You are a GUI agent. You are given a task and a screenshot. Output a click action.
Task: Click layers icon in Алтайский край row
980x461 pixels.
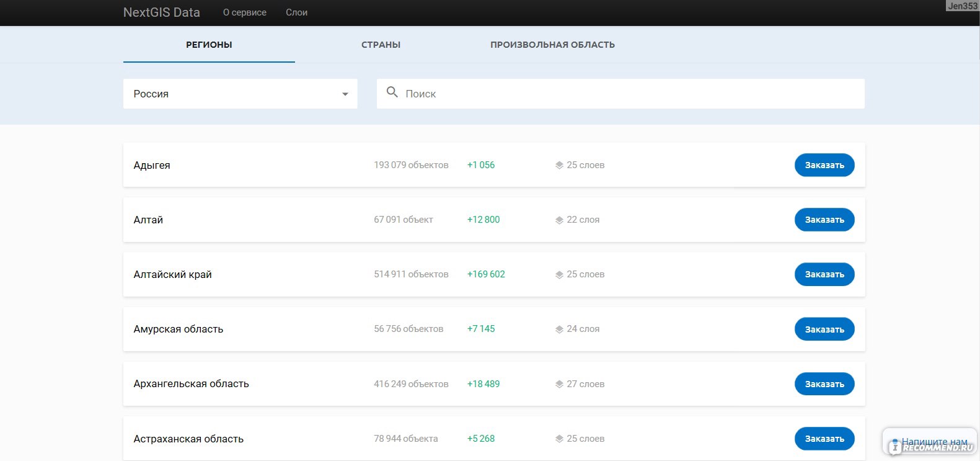tap(559, 274)
